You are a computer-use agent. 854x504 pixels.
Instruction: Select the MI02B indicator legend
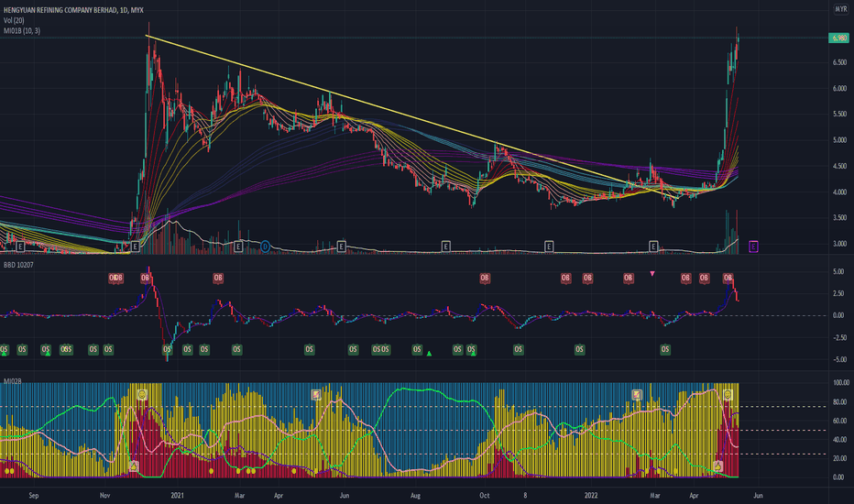tap(12, 381)
